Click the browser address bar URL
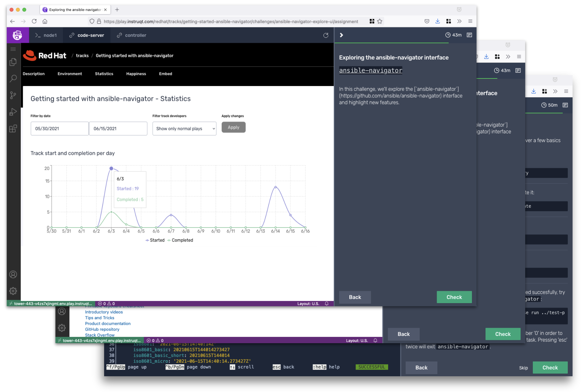Viewport: 582px width, 392px height. click(x=231, y=21)
